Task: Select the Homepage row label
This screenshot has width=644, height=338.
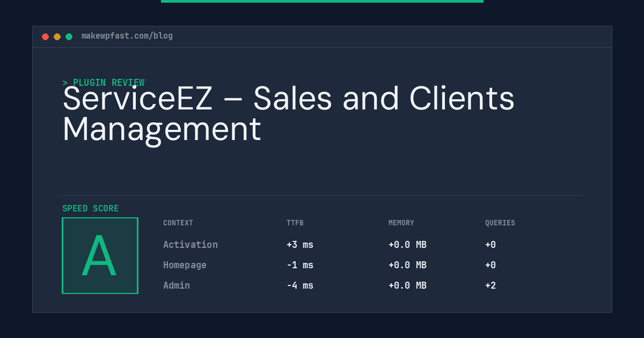Action: tap(185, 265)
